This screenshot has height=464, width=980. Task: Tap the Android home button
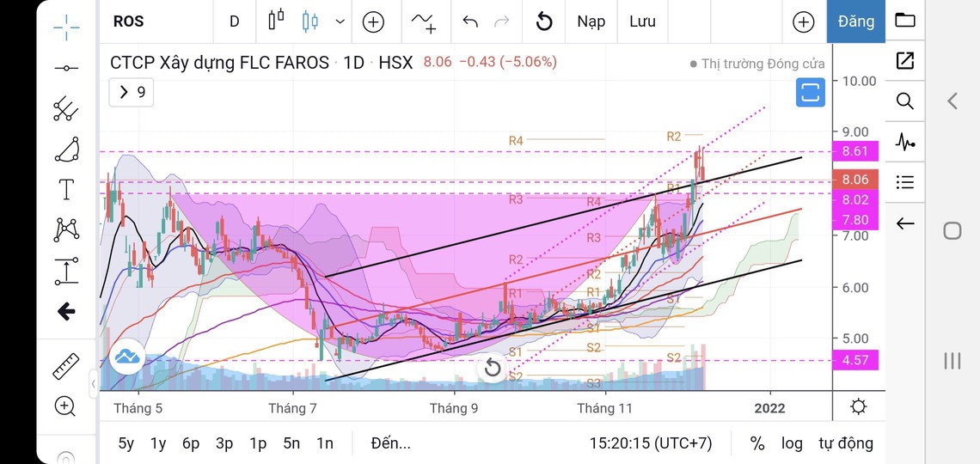point(952,231)
